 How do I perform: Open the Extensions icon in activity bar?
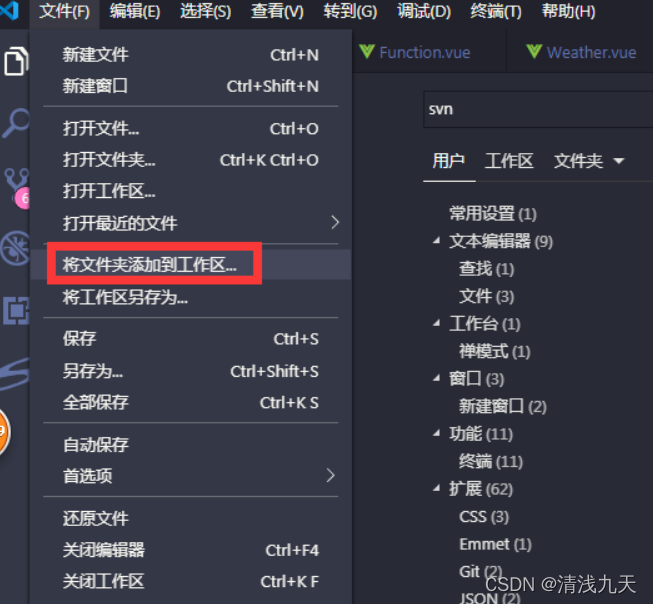point(16,311)
